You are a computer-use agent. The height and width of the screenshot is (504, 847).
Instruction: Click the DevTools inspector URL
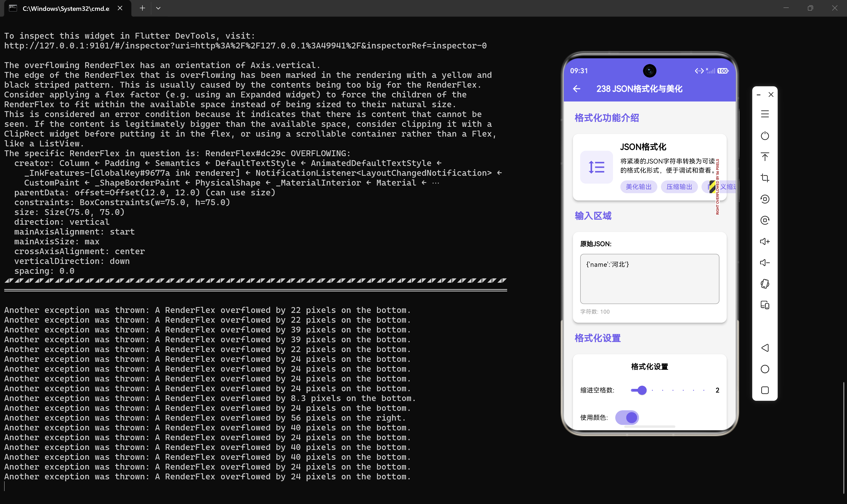tap(245, 46)
